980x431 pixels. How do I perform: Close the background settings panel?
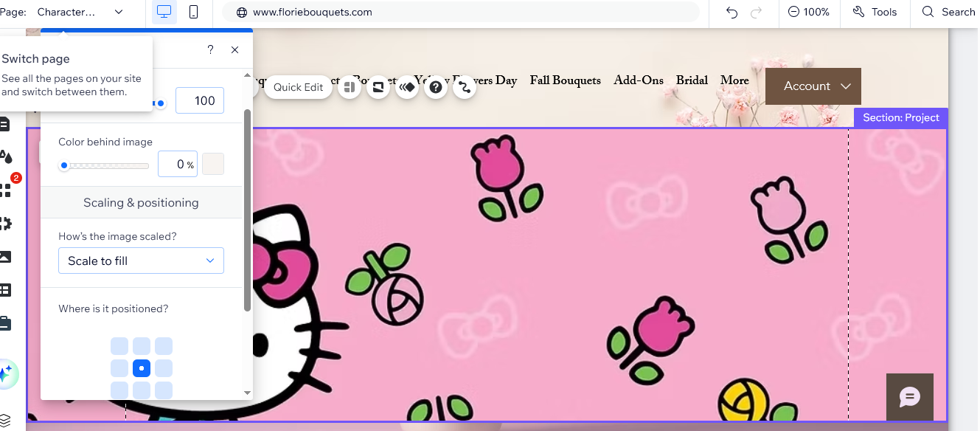click(x=234, y=49)
